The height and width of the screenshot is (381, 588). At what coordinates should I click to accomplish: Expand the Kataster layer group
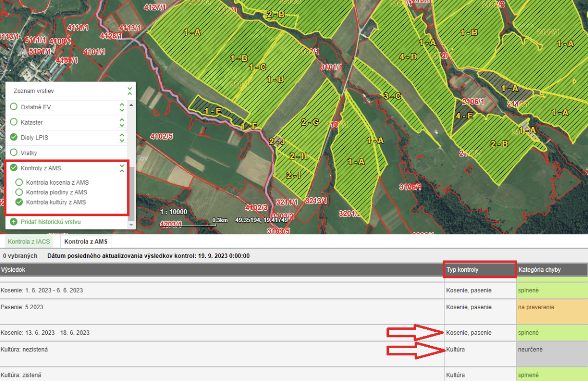(x=122, y=123)
